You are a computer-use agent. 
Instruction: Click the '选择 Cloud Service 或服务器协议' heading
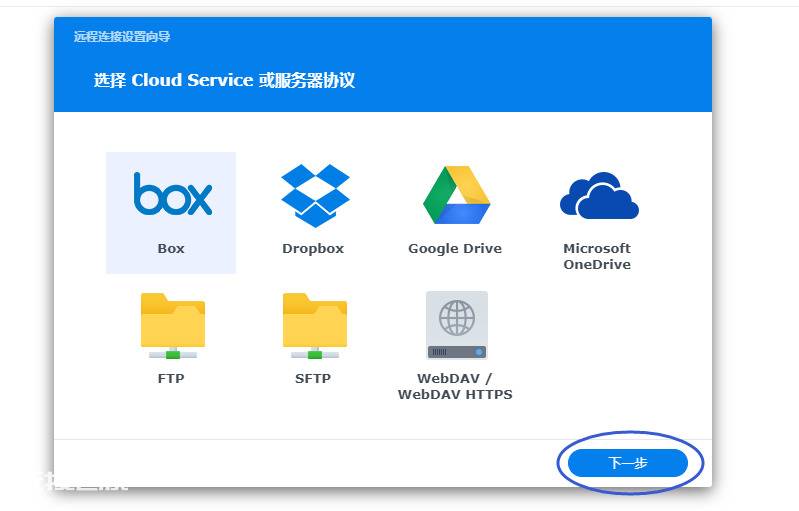coord(224,80)
